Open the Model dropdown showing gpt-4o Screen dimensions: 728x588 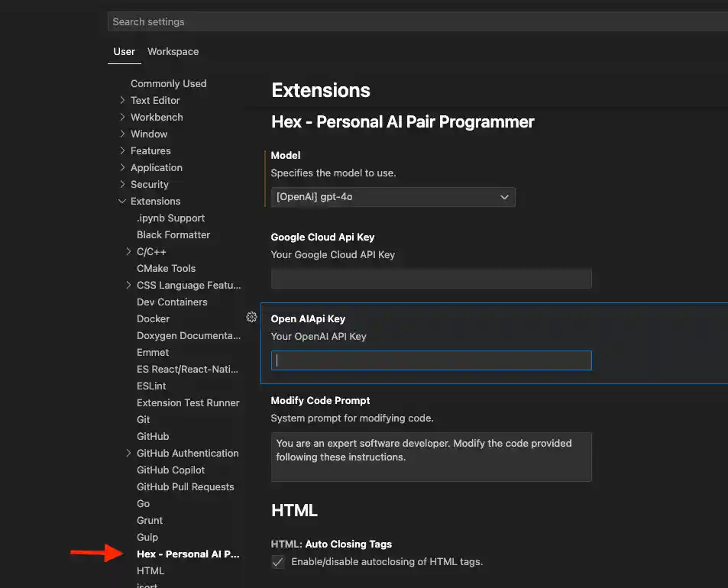tap(393, 197)
